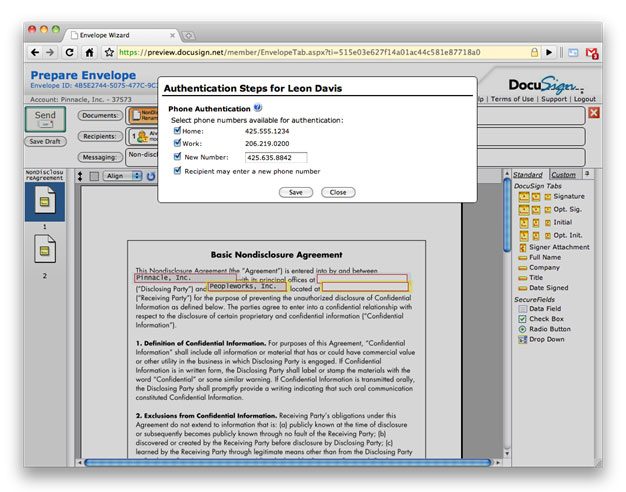Click the browser address bar URL
The width and height of the screenshot is (626, 492).
coord(299,52)
